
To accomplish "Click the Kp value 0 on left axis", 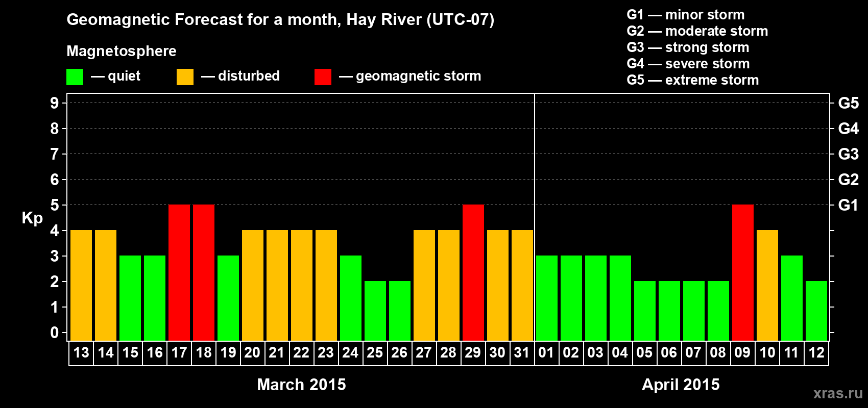I will pos(55,333).
